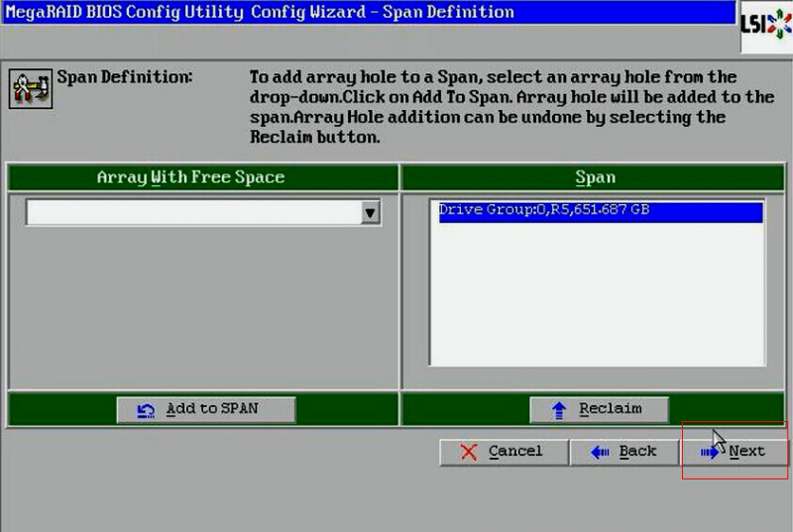The width and height of the screenshot is (793, 532).
Task: Select Drive Group:0,R5,651.687 GB in Span list
Action: tap(543, 211)
